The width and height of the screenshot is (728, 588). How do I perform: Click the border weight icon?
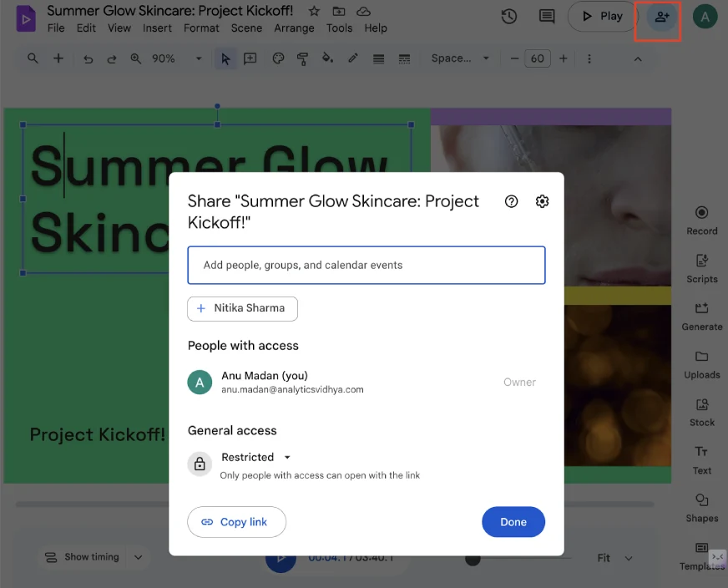click(x=378, y=59)
